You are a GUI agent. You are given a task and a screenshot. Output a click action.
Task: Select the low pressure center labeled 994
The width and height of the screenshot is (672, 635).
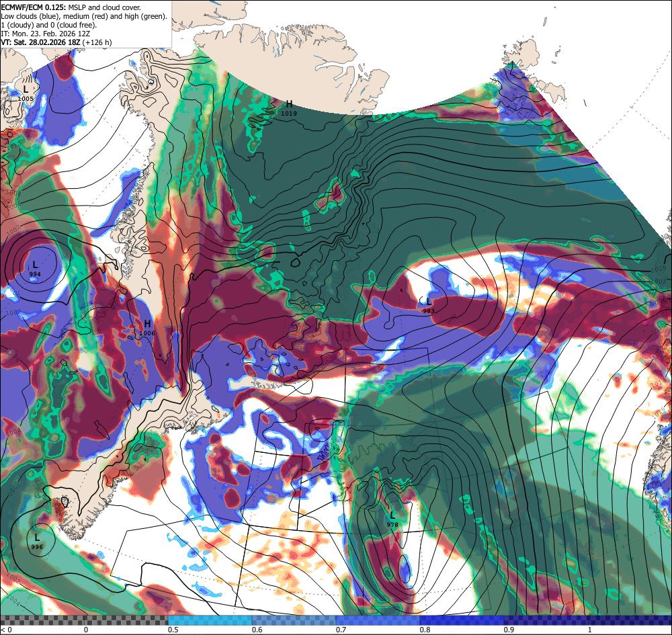coord(35,269)
